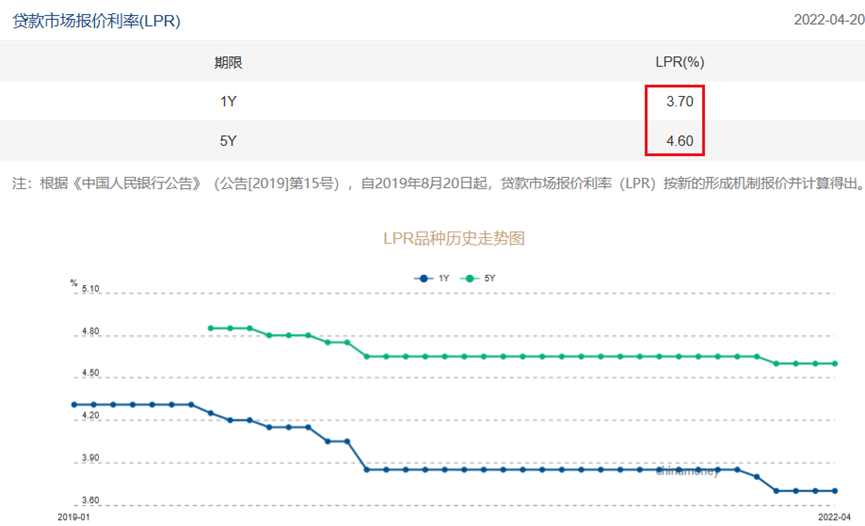The height and width of the screenshot is (526, 865).
Task: Click the 贷款市场报价利率(LPR) title
Action: pyautogui.click(x=96, y=20)
